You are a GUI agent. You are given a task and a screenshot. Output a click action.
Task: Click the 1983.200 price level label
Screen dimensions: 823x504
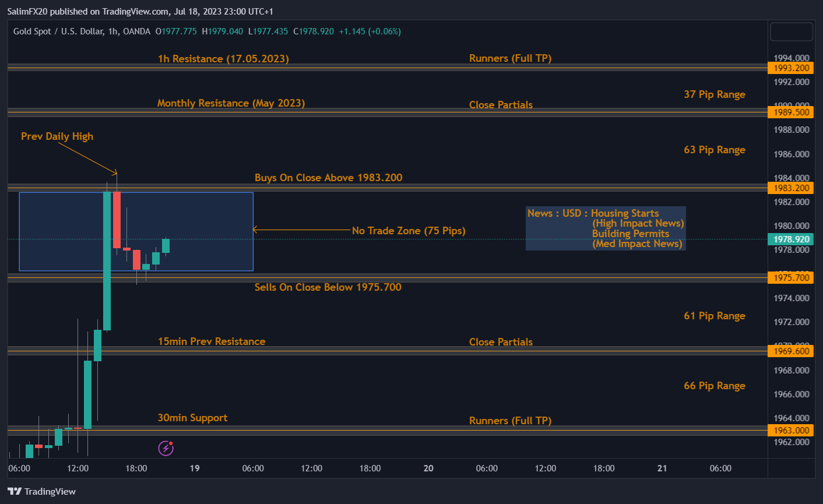click(791, 188)
